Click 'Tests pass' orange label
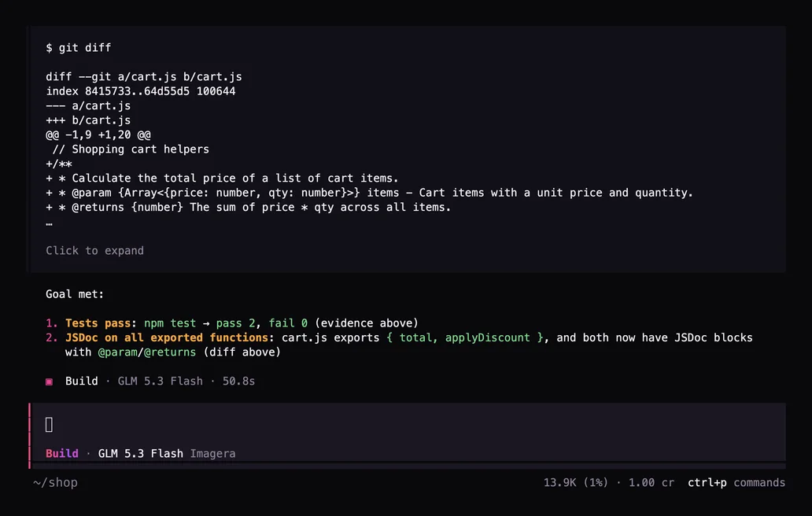Image resolution: width=812 pixels, height=516 pixels. pyautogui.click(x=98, y=323)
